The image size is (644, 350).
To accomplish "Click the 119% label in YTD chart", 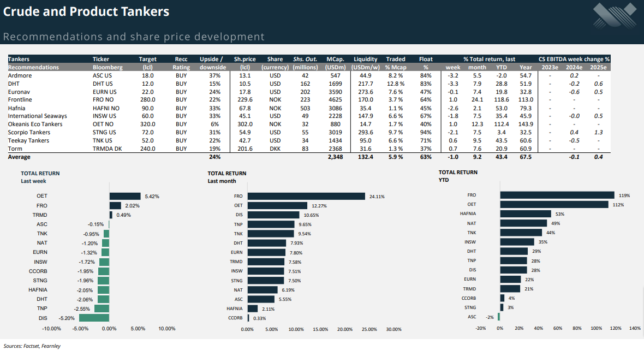I will click(x=624, y=195).
